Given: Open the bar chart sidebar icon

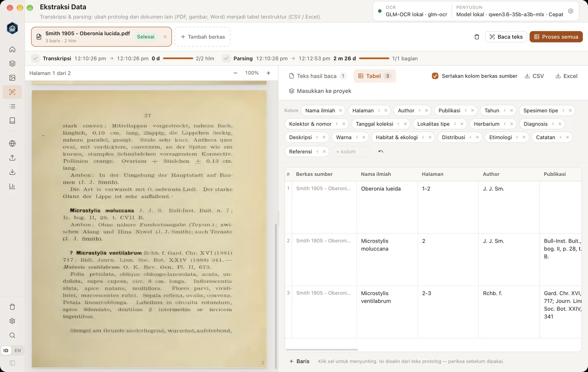Looking at the screenshot, I should coord(12,186).
